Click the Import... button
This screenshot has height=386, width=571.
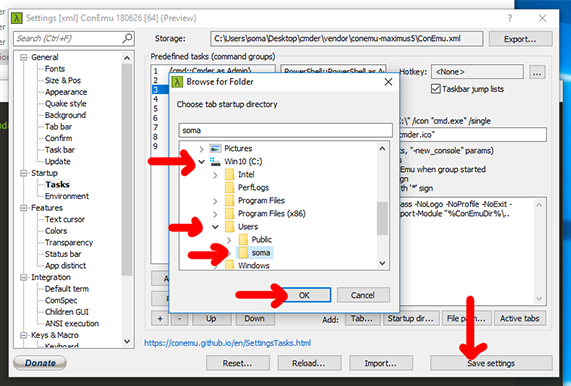(381, 363)
